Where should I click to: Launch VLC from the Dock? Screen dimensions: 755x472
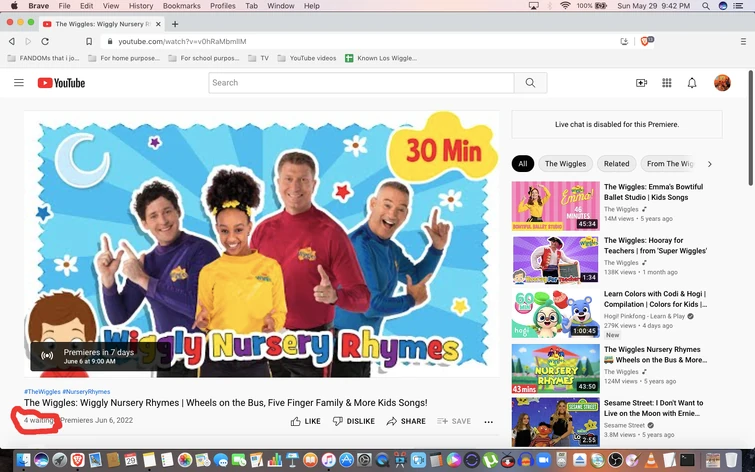651,460
